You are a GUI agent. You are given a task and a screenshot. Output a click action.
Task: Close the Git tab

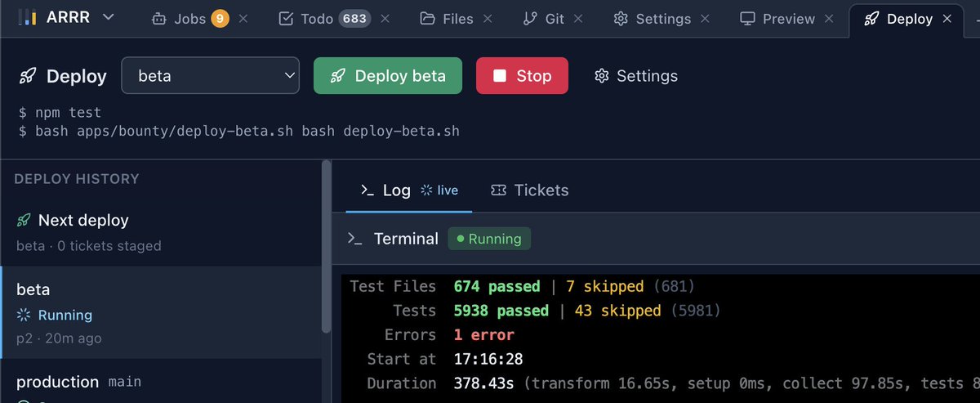tap(580, 18)
